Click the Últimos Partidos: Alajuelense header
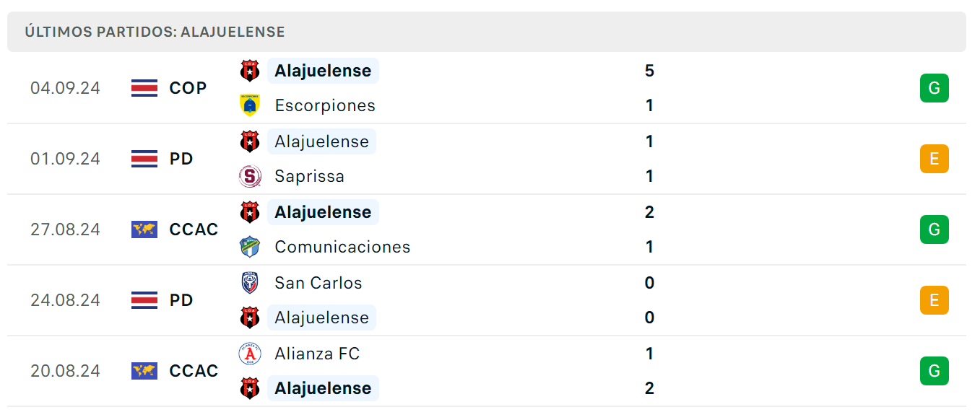The width and height of the screenshot is (980, 420). [155, 32]
